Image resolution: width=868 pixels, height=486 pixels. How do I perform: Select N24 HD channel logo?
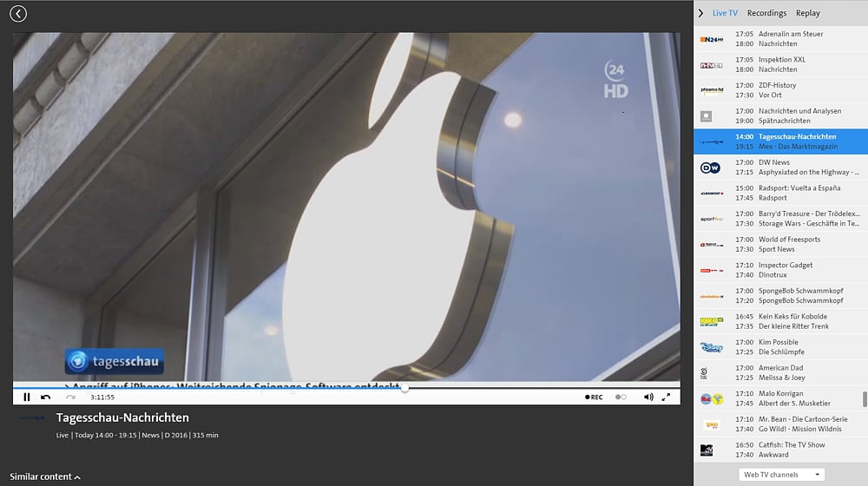click(x=712, y=39)
